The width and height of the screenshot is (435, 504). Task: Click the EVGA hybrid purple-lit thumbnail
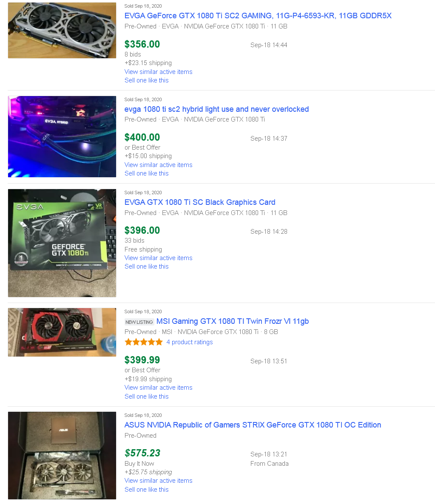point(62,136)
